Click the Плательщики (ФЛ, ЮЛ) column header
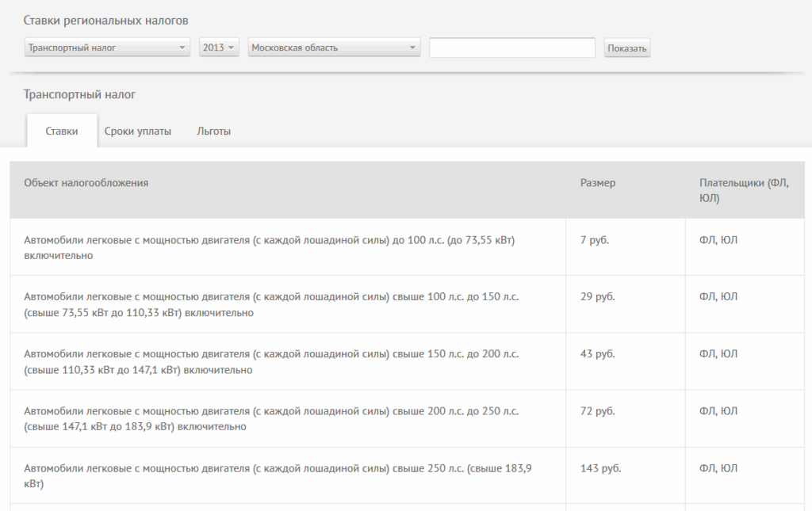 tap(743, 190)
